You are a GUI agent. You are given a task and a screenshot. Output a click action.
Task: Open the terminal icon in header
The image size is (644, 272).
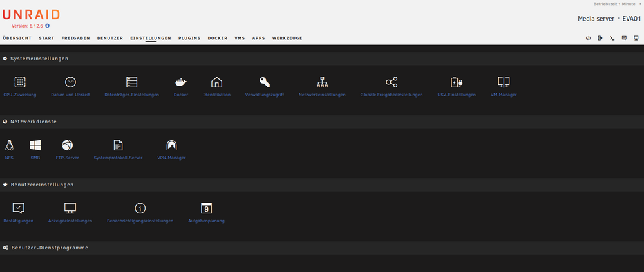pyautogui.click(x=612, y=38)
